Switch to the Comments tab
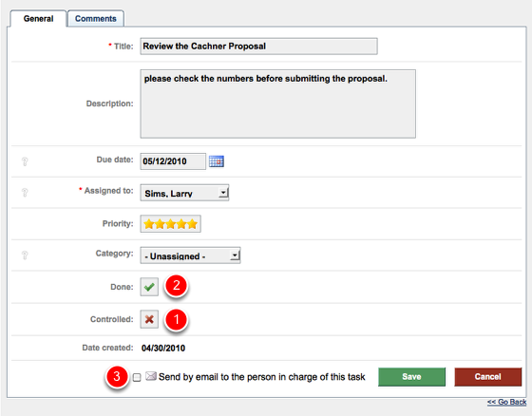The image size is (532, 416). (x=96, y=18)
